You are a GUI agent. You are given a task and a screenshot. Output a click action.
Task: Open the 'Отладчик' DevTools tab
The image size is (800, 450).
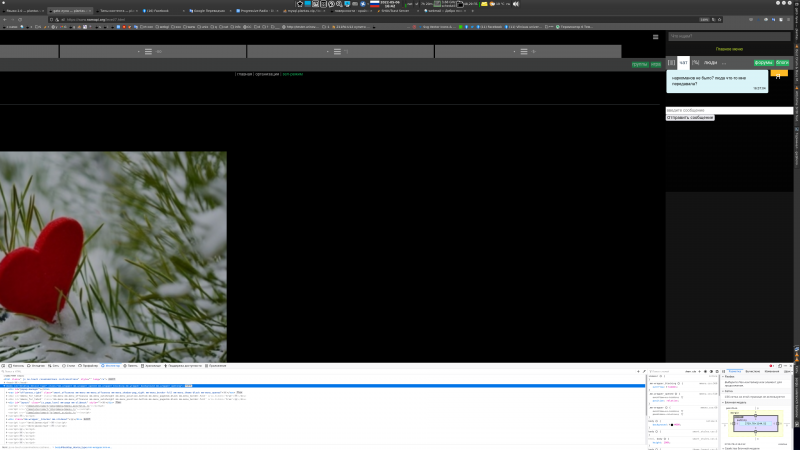[x=36, y=366]
